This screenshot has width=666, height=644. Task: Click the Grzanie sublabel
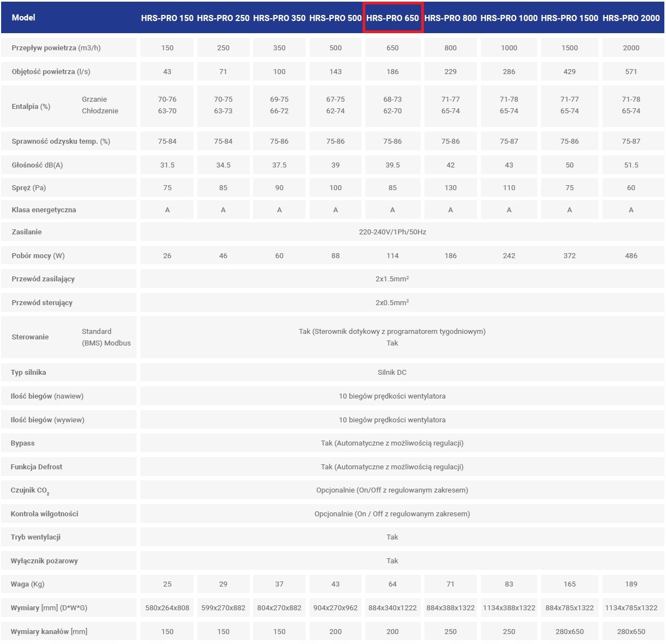95,100
